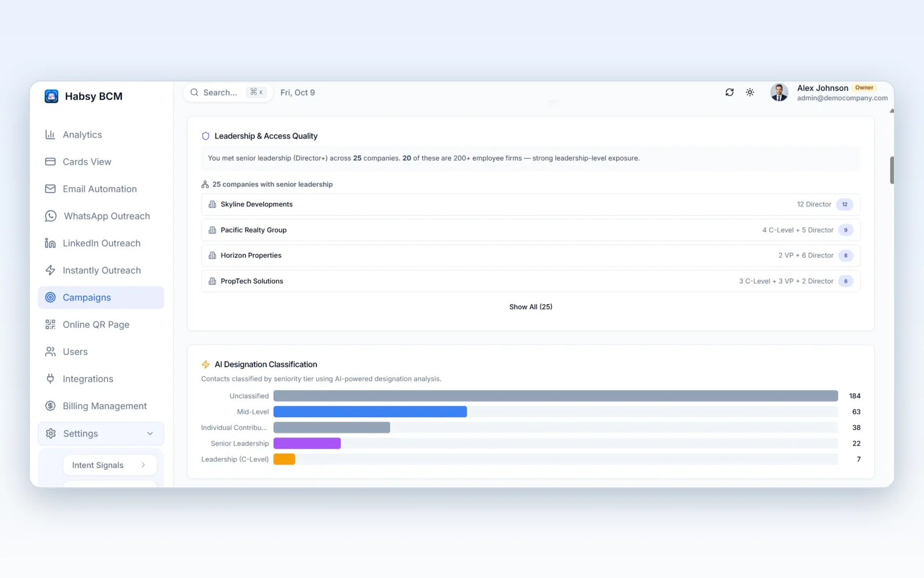924x578 pixels.
Task: Click building icon beside Skyline Developments
Action: coord(213,205)
